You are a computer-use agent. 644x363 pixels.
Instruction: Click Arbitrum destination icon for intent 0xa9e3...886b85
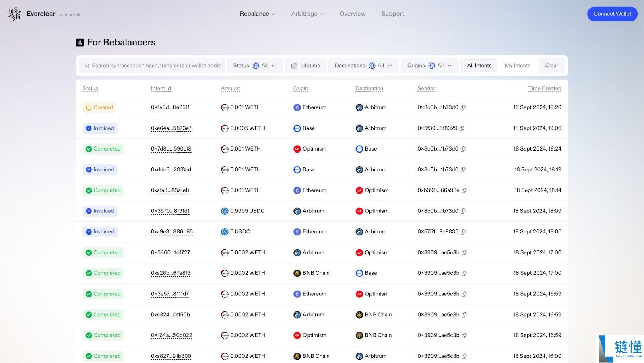point(359,232)
